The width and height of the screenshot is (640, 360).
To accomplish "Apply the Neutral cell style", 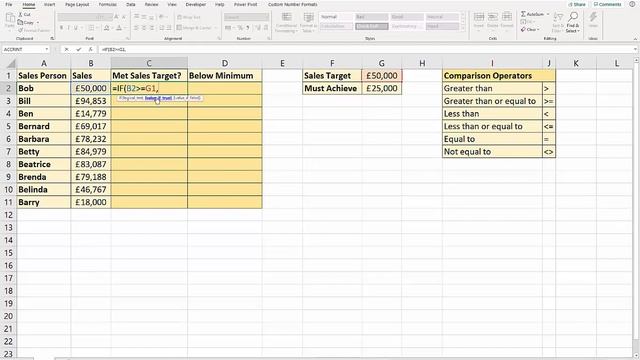I will pos(442,17).
